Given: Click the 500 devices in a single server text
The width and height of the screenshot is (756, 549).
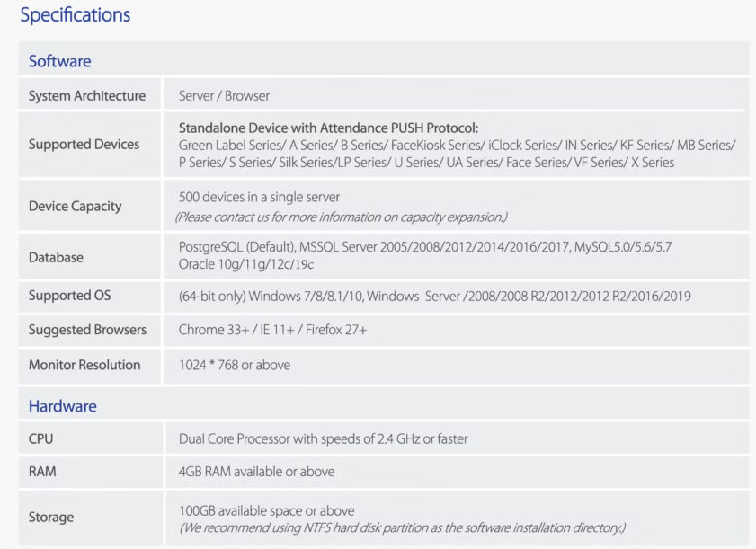Looking at the screenshot, I should [259, 197].
